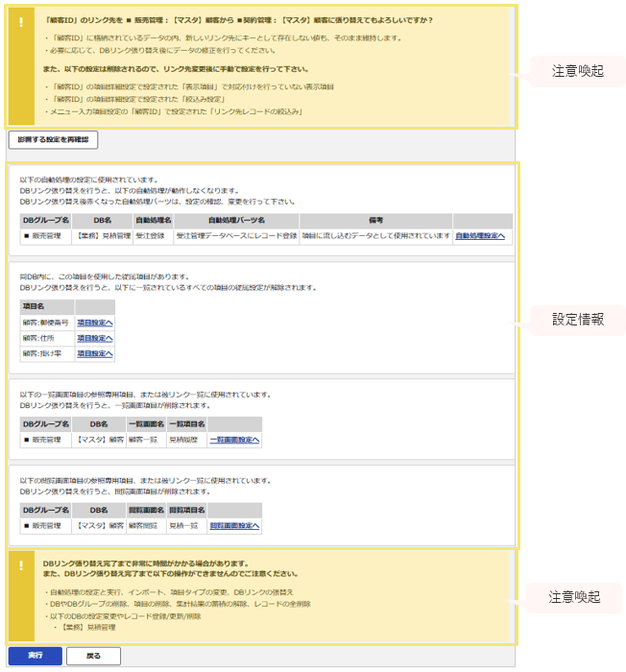This screenshot has width=626, height=672.
Task: Open the 閲覧画面設定へ link
Action: [x=234, y=526]
